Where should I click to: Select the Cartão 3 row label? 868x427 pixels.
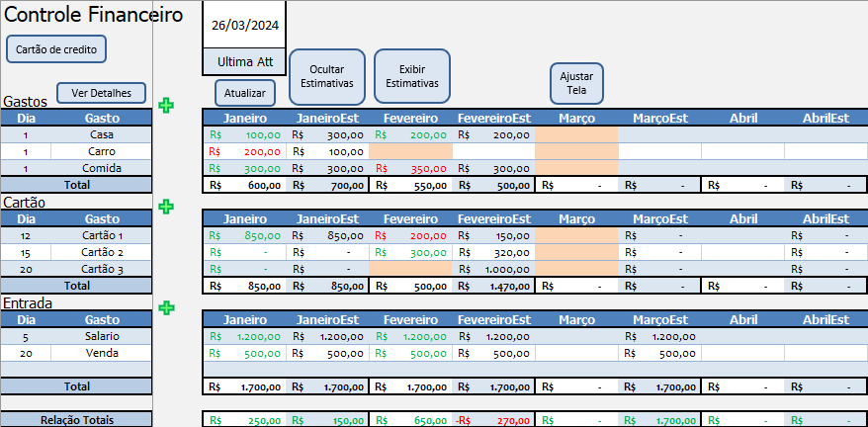[101, 270]
